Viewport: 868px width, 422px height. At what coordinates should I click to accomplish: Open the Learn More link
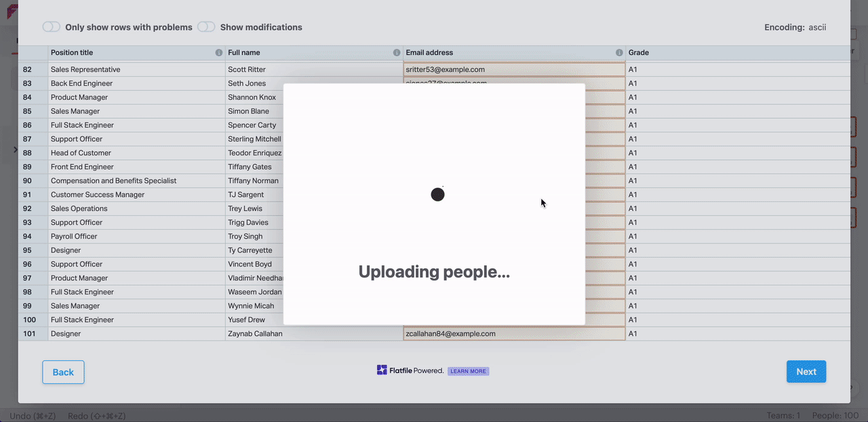pyautogui.click(x=468, y=371)
